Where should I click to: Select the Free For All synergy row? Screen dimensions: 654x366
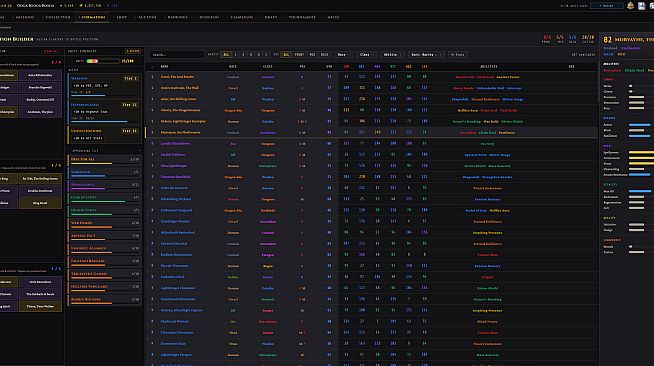pyautogui.click(x=104, y=160)
